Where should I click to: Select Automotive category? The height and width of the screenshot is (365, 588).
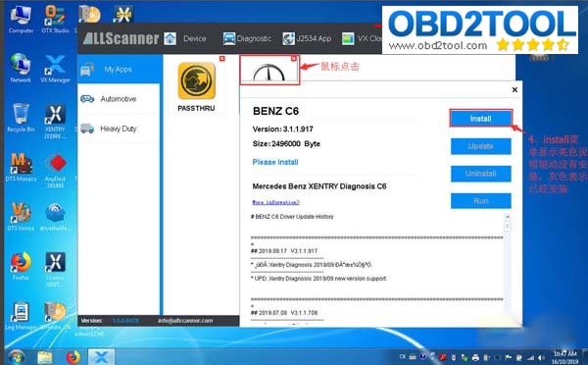(x=119, y=99)
